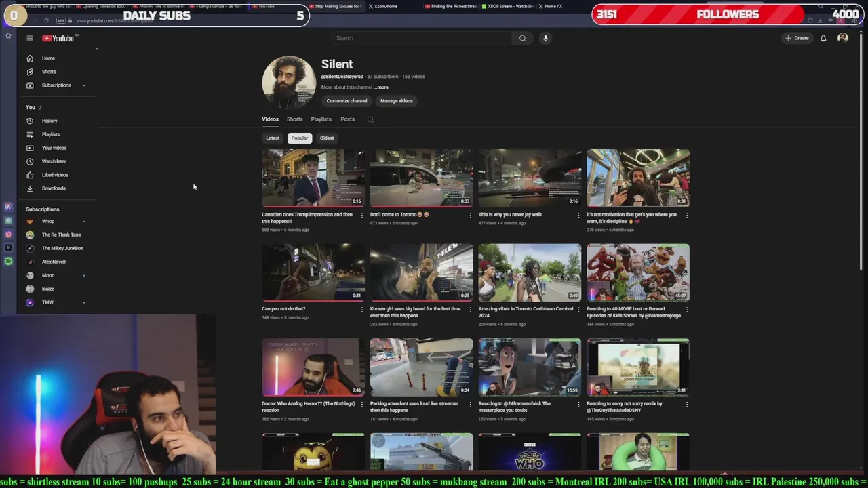Open options for Parking attendant video
Image resolution: width=868 pixels, height=488 pixels.
coord(470,405)
